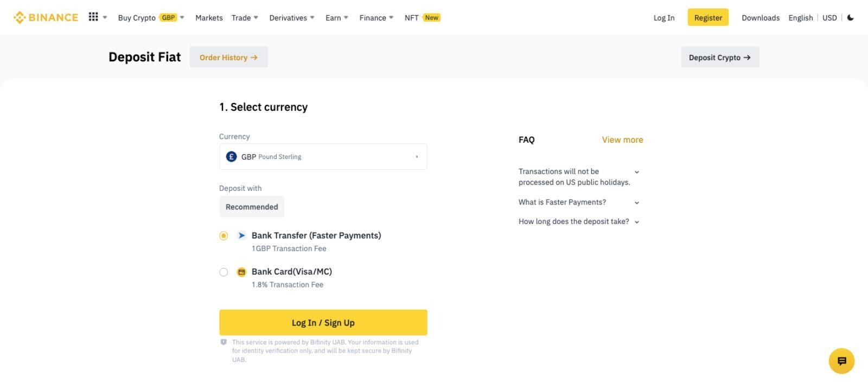Expand the US public holidays FAQ
The image size is (868, 383).
579,177
